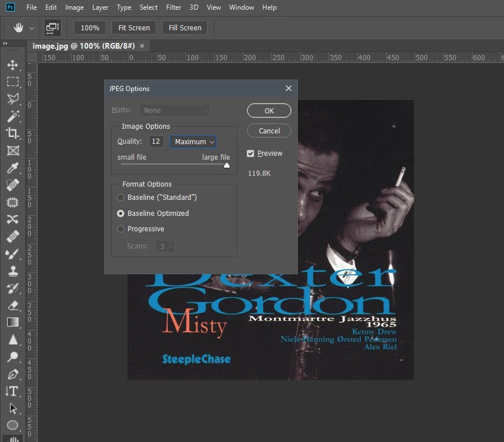Click the "small file" slider label
504x442 pixels.
click(x=132, y=157)
